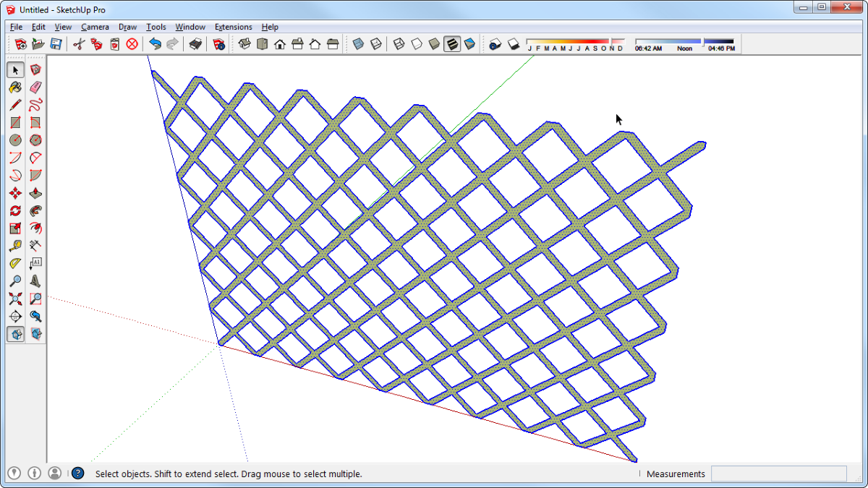Activate the Zoom magnifier tool

point(15,281)
